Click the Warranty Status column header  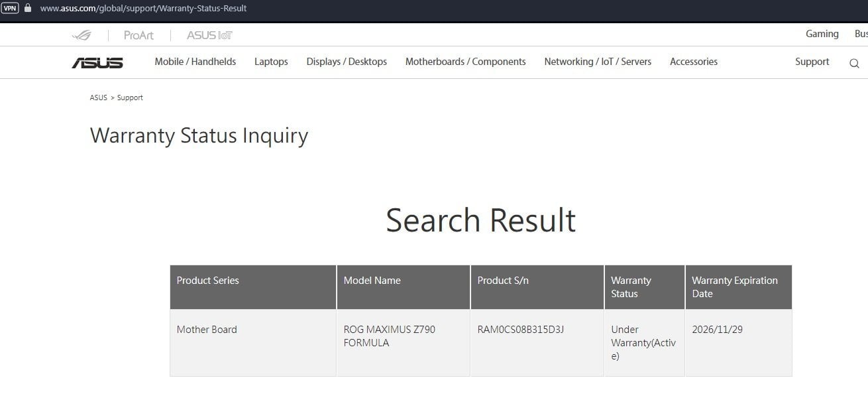[645, 287]
